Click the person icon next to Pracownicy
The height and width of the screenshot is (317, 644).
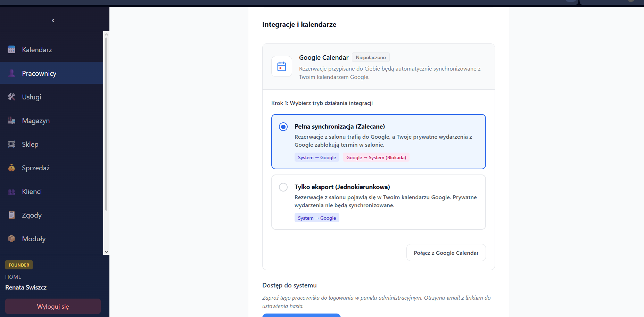[11, 73]
